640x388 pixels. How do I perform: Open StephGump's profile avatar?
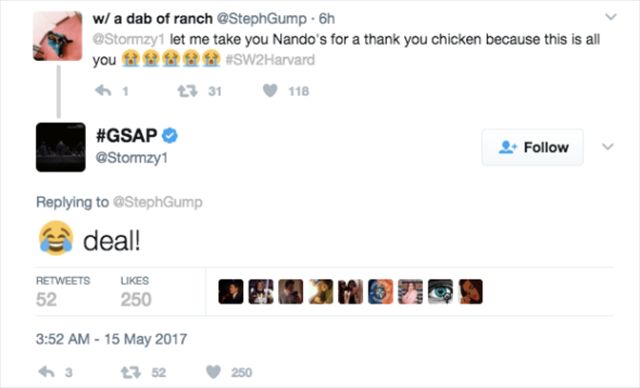[58, 36]
